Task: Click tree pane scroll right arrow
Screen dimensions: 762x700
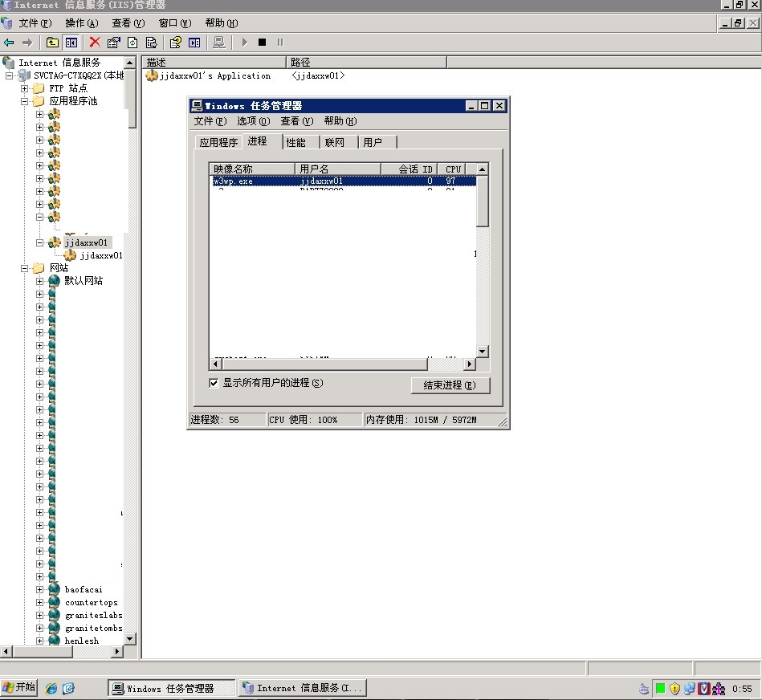Action: (117, 651)
